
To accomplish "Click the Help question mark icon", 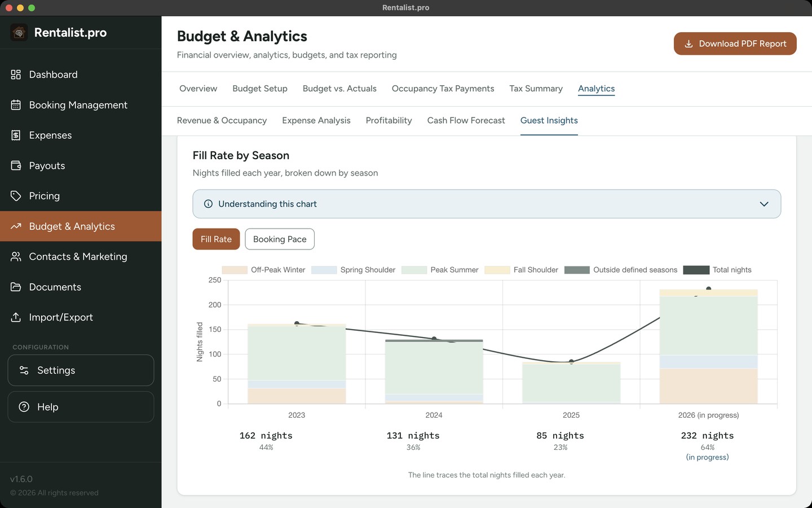I will (x=24, y=407).
